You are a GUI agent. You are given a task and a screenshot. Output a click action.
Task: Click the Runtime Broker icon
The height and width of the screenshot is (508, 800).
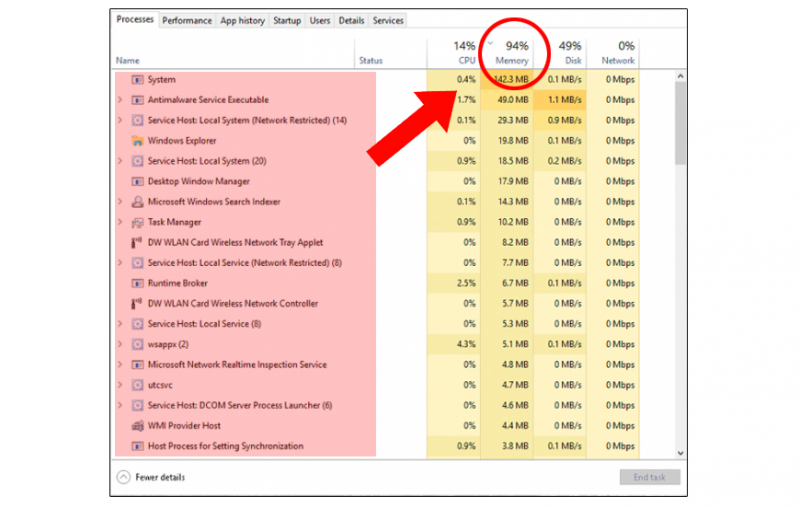coord(137,283)
